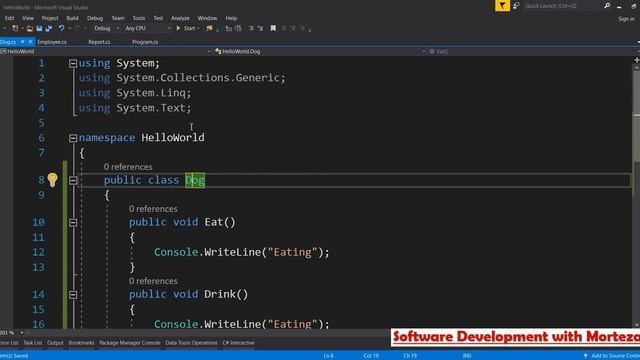Click the Save icon in toolbar

tap(39, 28)
